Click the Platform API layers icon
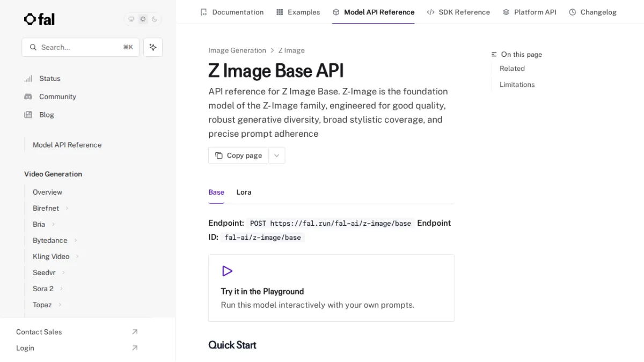644x362 pixels. 506,12
